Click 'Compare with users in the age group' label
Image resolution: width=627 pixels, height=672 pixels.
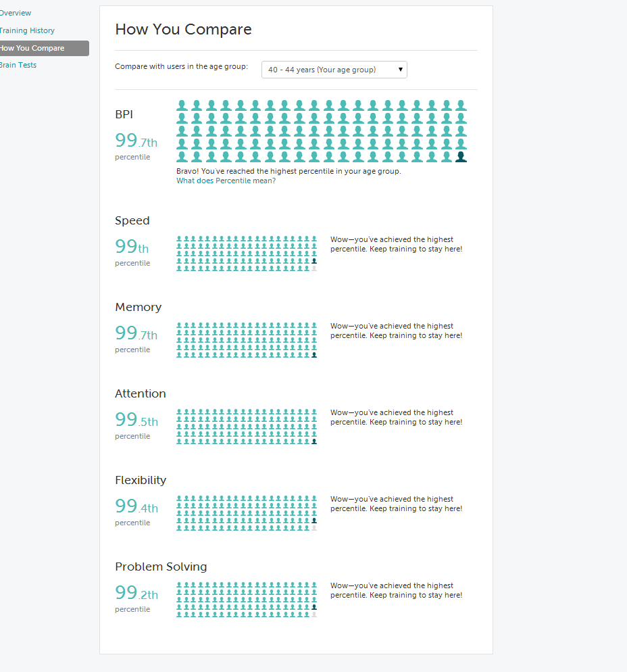(181, 66)
